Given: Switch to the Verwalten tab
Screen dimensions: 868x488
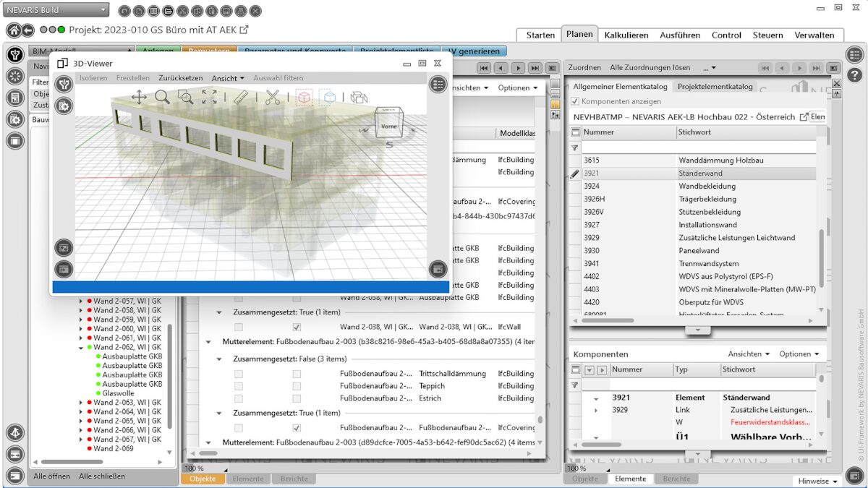Looking at the screenshot, I should click(814, 35).
